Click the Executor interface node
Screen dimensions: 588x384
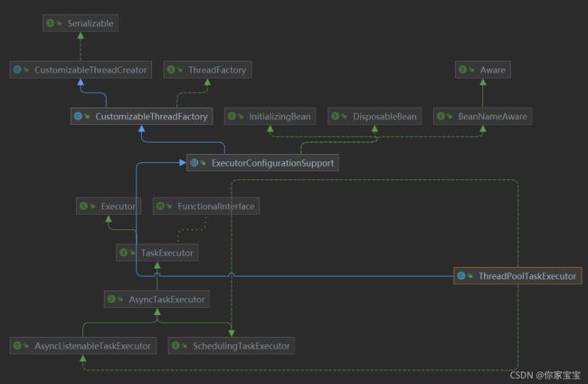click(109, 206)
